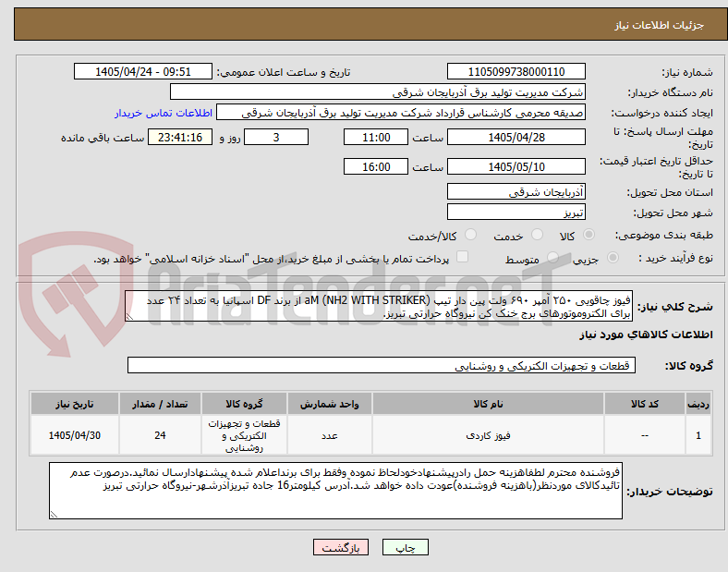Click the remaining time countdown 23:41:16

click(180, 137)
